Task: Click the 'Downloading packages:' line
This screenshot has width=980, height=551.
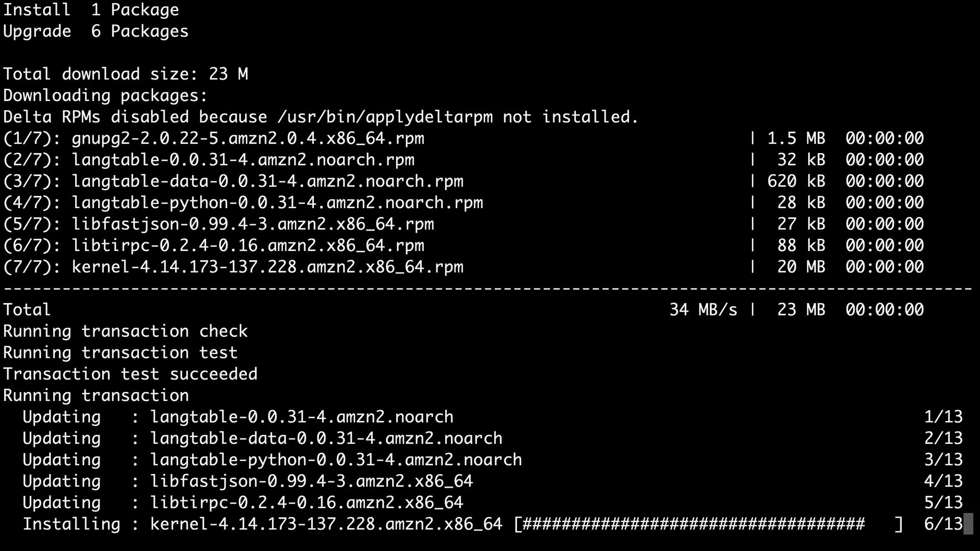Action: 106,95
